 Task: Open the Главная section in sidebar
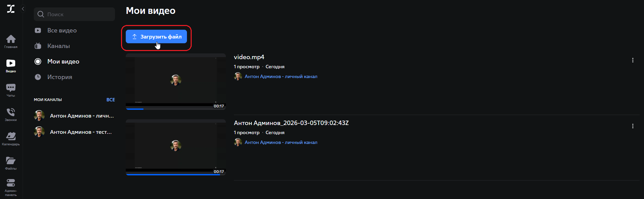[x=11, y=41]
